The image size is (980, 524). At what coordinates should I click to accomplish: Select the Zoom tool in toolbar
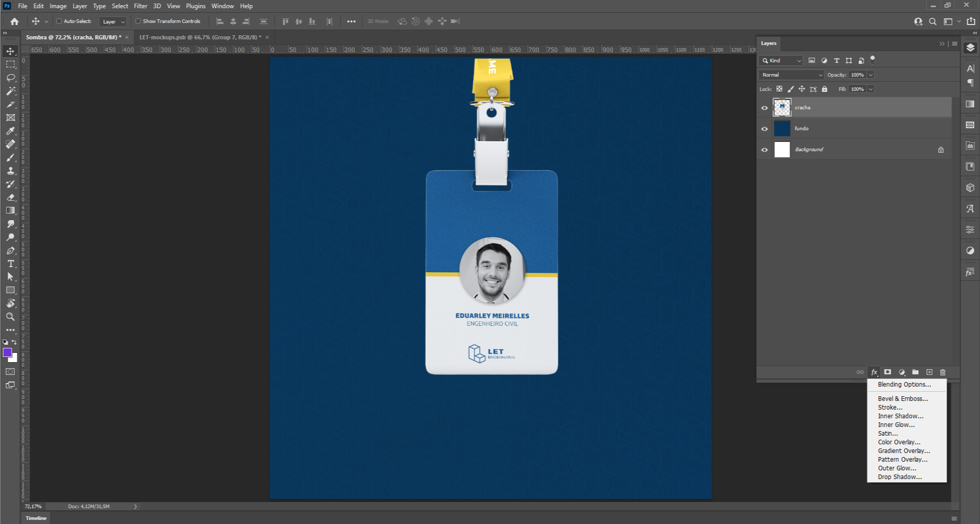point(10,317)
